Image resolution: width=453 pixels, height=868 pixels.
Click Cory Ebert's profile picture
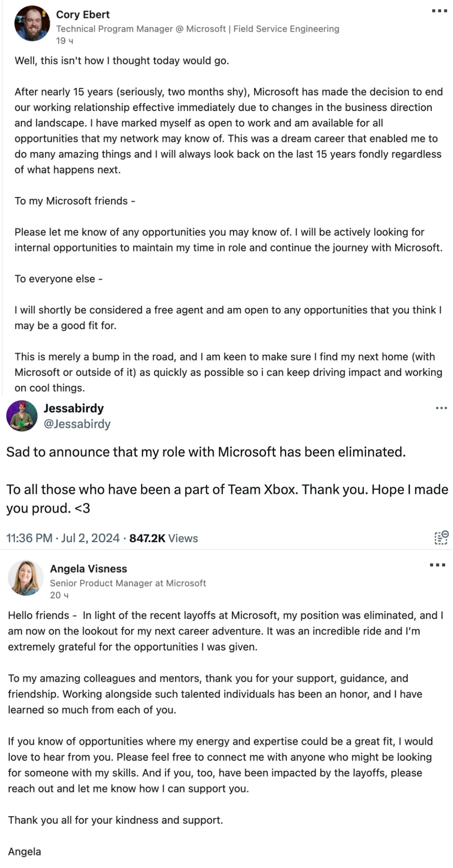tap(32, 23)
